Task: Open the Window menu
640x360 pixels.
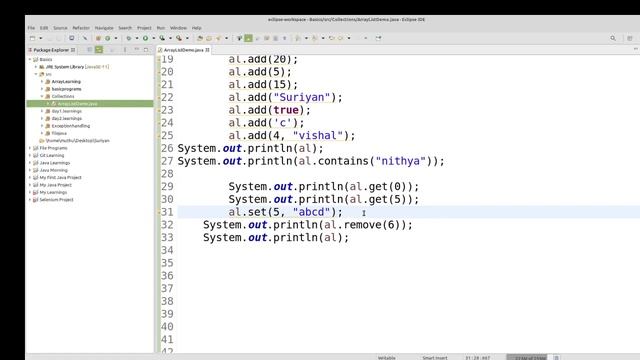Action: coord(178,28)
